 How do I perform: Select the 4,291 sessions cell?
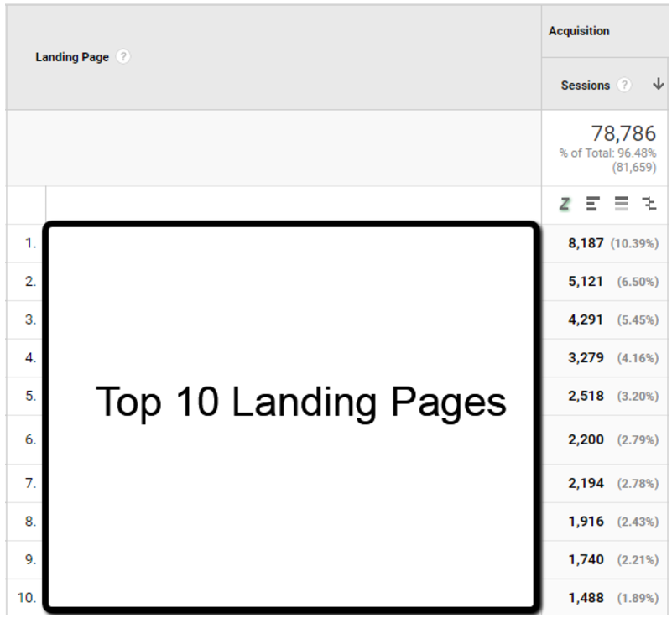[x=586, y=319]
